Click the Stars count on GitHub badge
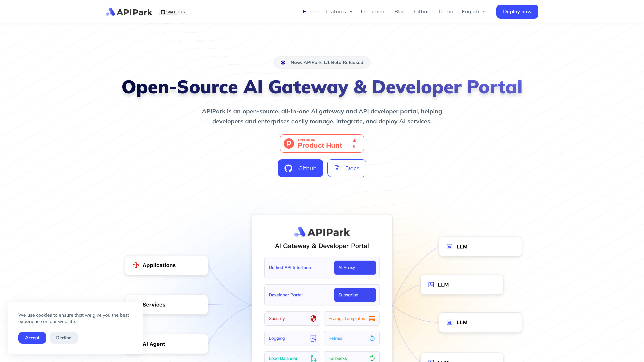Viewport: 644px width, 362px height. pyautogui.click(x=182, y=12)
